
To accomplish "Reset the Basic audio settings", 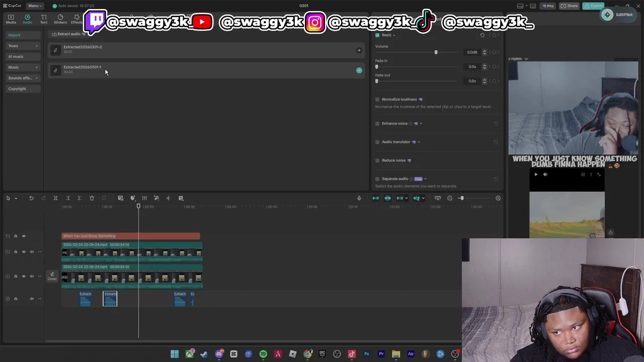I will (482, 35).
